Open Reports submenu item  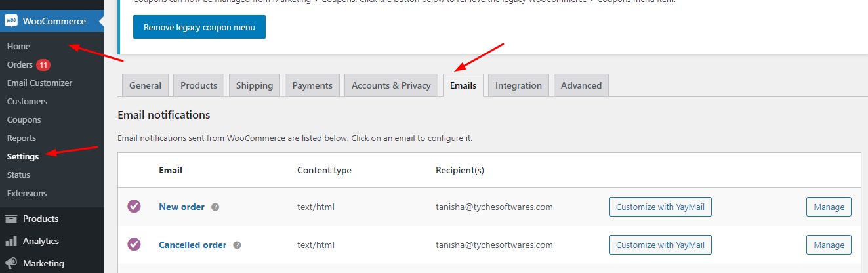[x=22, y=138]
